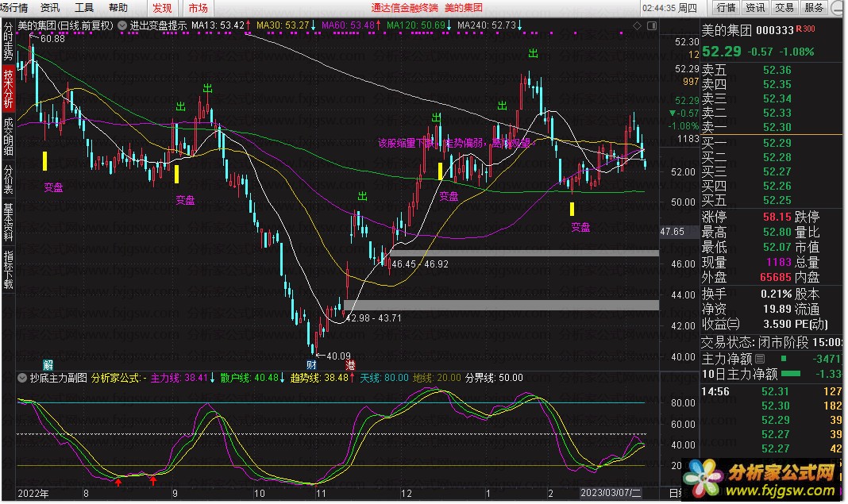The height and width of the screenshot is (504, 848).
Task: Open the 场行情 menu
Action: (14, 8)
